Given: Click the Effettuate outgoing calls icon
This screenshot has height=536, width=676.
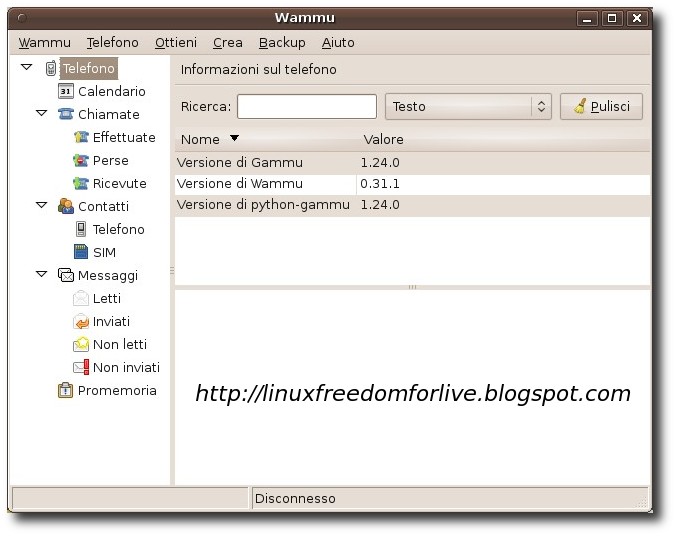Looking at the screenshot, I should pos(81,137).
